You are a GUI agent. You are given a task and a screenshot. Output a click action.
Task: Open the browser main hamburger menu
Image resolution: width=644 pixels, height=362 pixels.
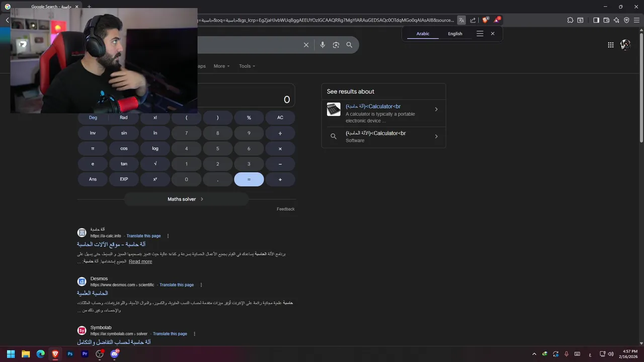pos(636,20)
